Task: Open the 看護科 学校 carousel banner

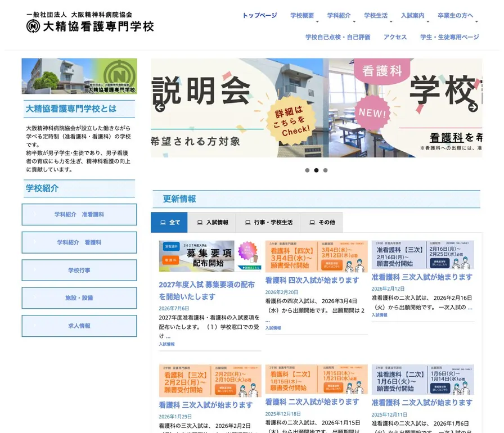Action: 406,107
